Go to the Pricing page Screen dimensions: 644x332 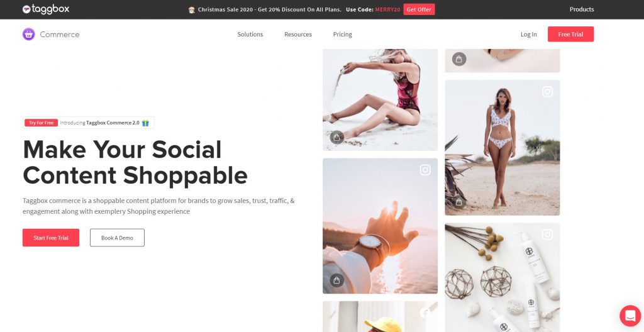point(343,35)
